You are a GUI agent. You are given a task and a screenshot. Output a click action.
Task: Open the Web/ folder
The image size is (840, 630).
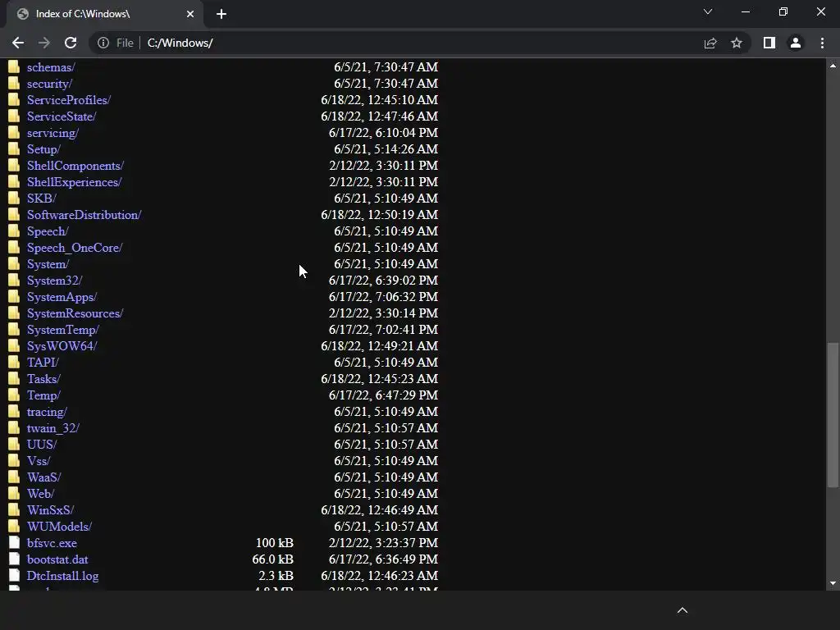pos(41,493)
